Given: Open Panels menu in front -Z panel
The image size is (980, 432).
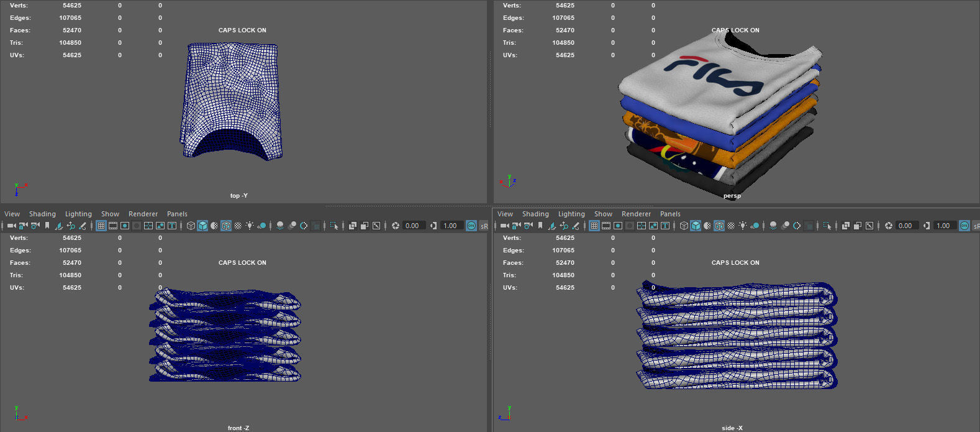Looking at the screenshot, I should [177, 214].
